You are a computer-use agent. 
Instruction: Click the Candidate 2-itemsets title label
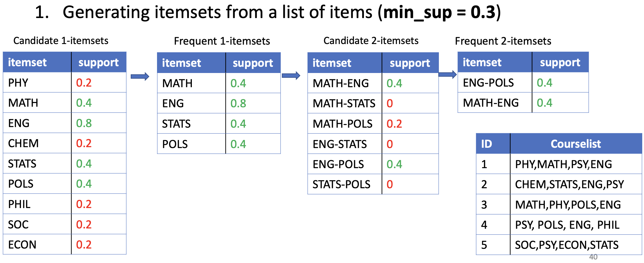click(x=371, y=40)
